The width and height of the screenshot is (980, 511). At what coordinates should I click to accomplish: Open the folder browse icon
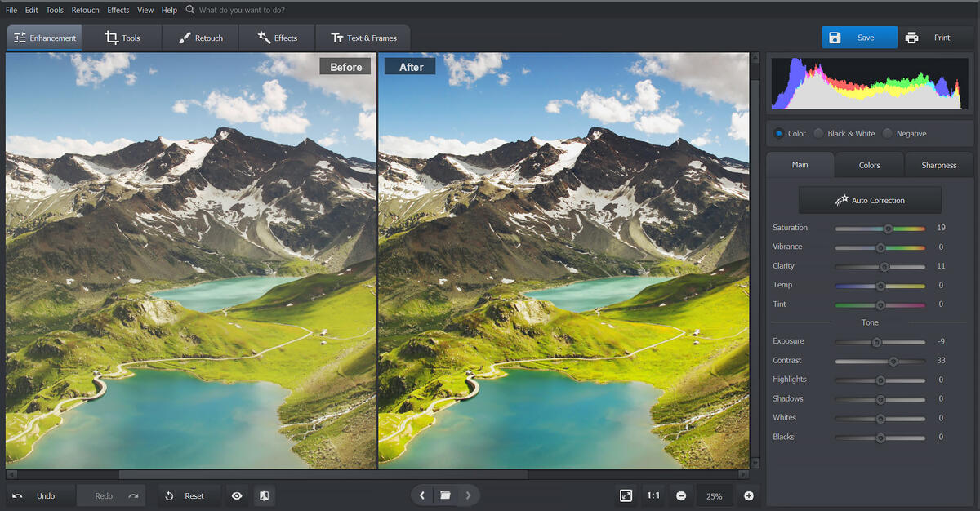(x=445, y=495)
